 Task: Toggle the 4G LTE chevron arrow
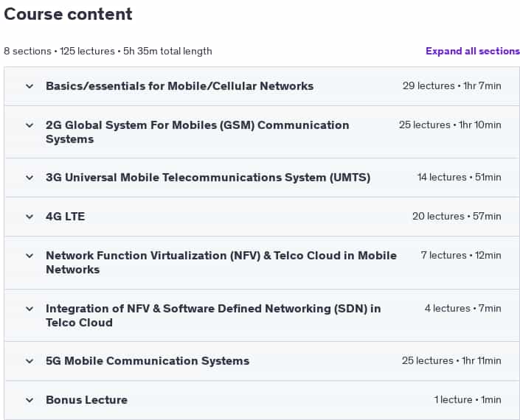30,217
